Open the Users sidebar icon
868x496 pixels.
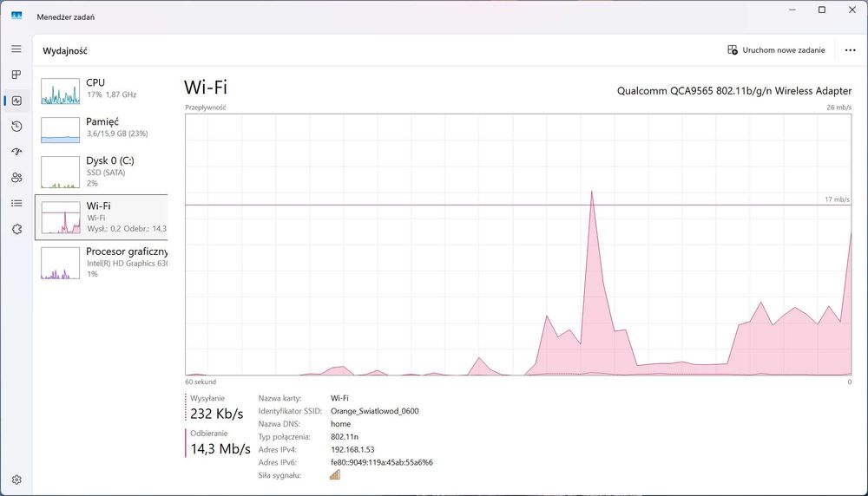[x=16, y=178]
